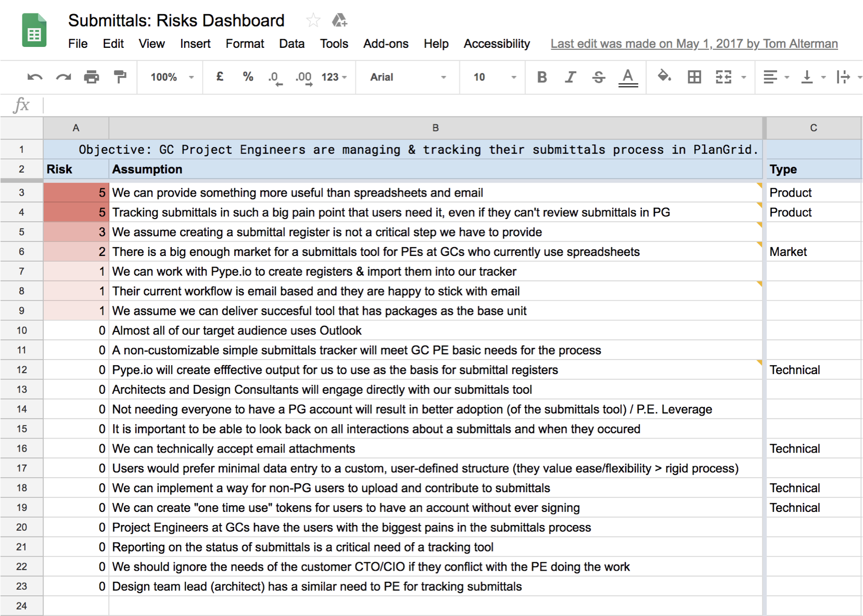Open the Format menu

[x=245, y=44]
